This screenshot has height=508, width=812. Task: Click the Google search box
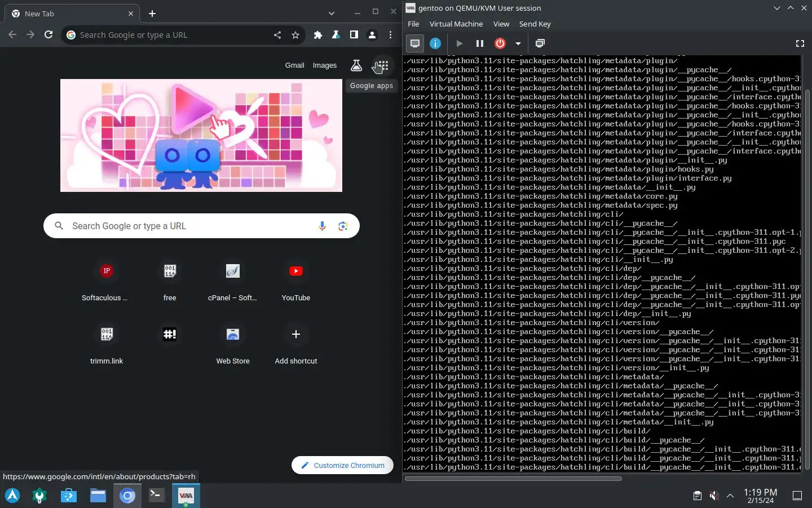tap(201, 226)
